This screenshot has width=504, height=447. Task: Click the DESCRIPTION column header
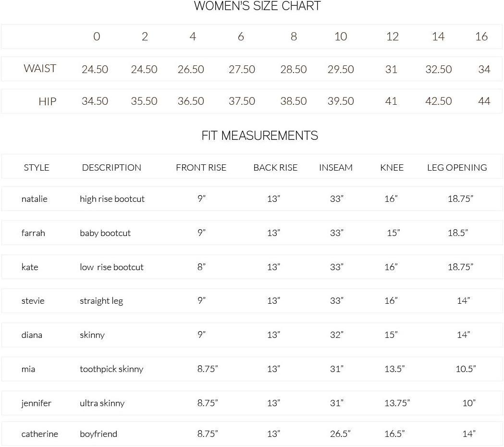pyautogui.click(x=111, y=167)
